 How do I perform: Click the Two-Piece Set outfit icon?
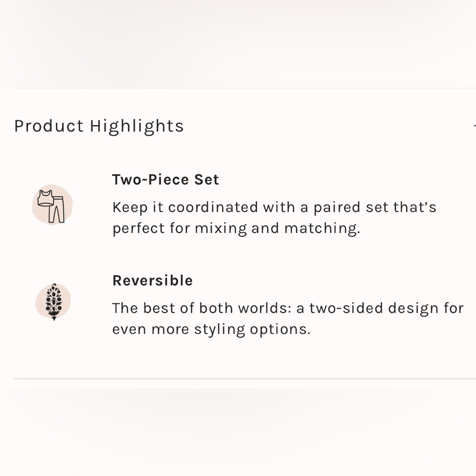pyautogui.click(x=52, y=205)
